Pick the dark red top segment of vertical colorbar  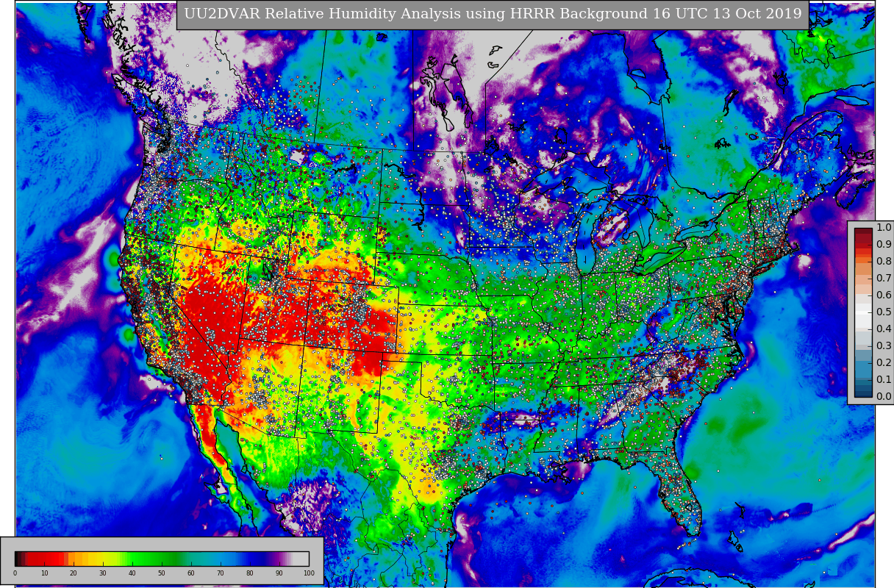(863, 232)
